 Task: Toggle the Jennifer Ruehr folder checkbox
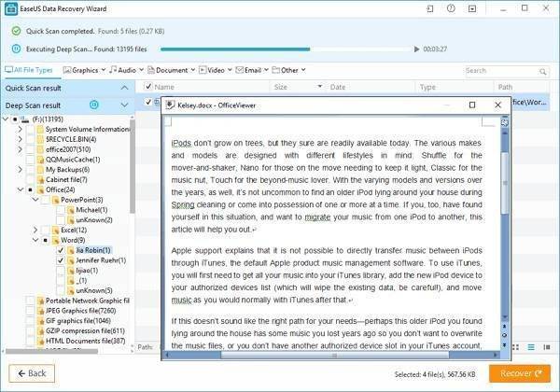click(x=60, y=260)
